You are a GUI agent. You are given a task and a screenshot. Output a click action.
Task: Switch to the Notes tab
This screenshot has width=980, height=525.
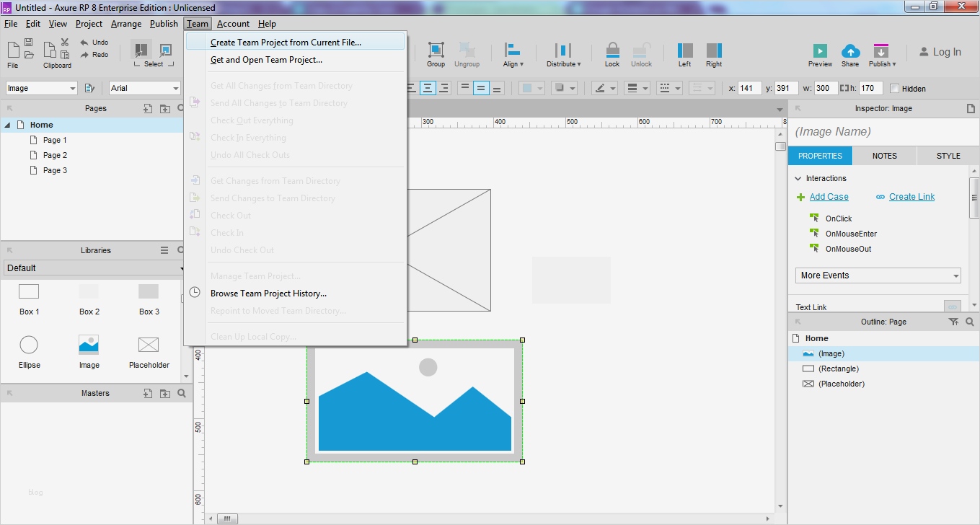885,156
